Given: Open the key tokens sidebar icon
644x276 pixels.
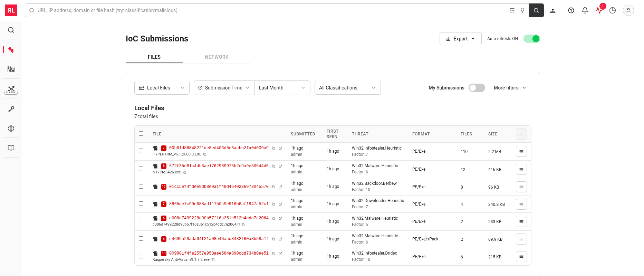Looking at the screenshot, I should 11,109.
